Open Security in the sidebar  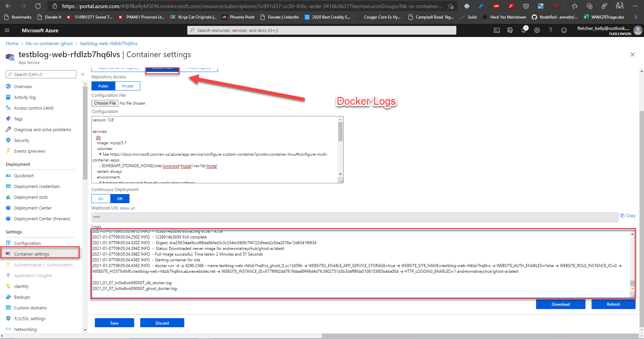coord(22,140)
